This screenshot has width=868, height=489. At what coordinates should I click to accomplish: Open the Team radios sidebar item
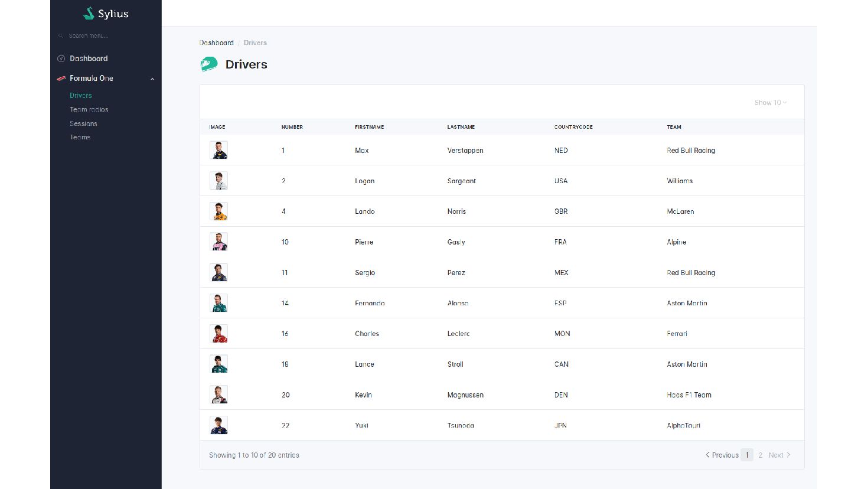point(89,109)
